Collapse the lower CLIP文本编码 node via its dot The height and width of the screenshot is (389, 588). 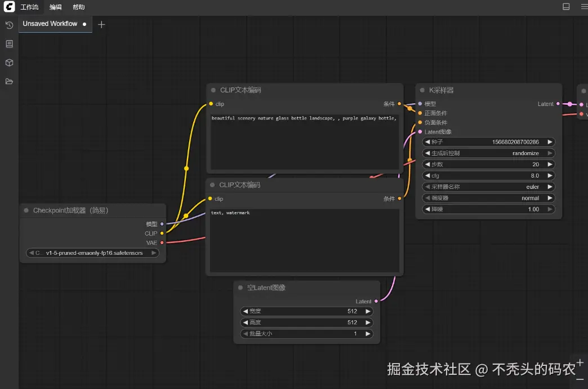[212, 185]
